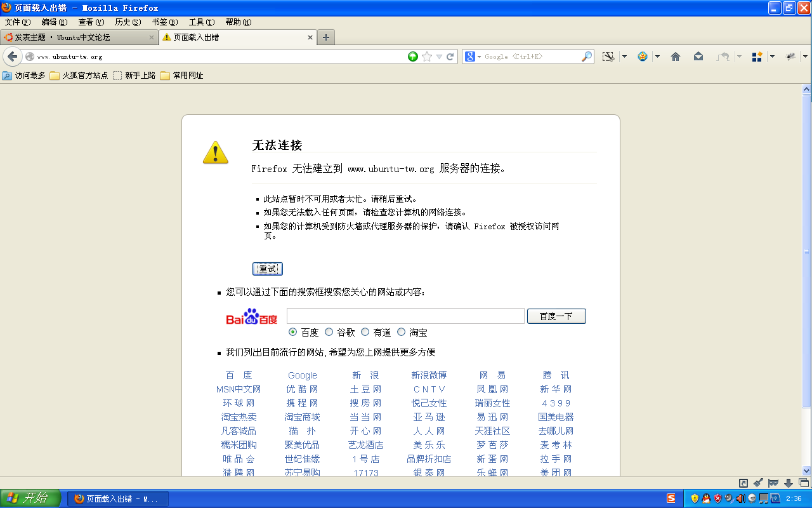
Task: Click the yellow warning triangle icon on error page
Action: click(216, 152)
